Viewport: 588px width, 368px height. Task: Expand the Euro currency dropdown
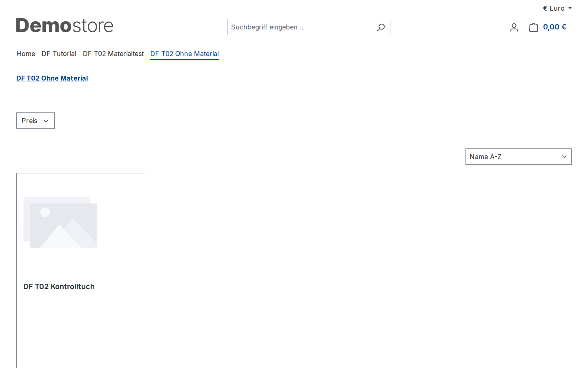point(557,8)
